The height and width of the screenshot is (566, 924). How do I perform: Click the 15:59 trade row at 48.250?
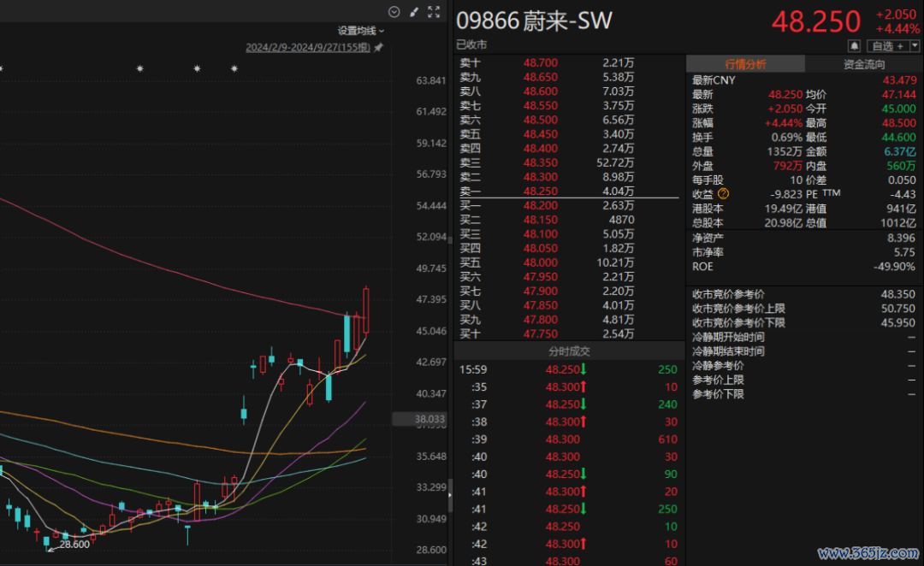click(x=569, y=369)
